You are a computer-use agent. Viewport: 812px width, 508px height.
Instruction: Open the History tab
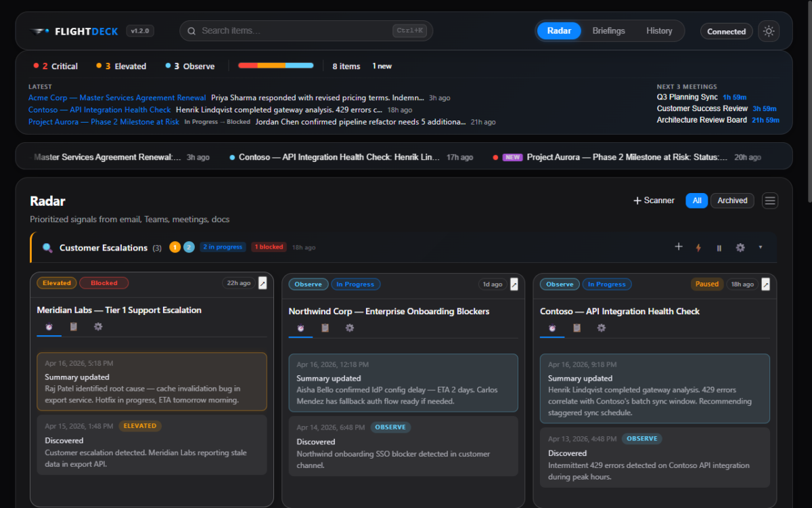[659, 31]
